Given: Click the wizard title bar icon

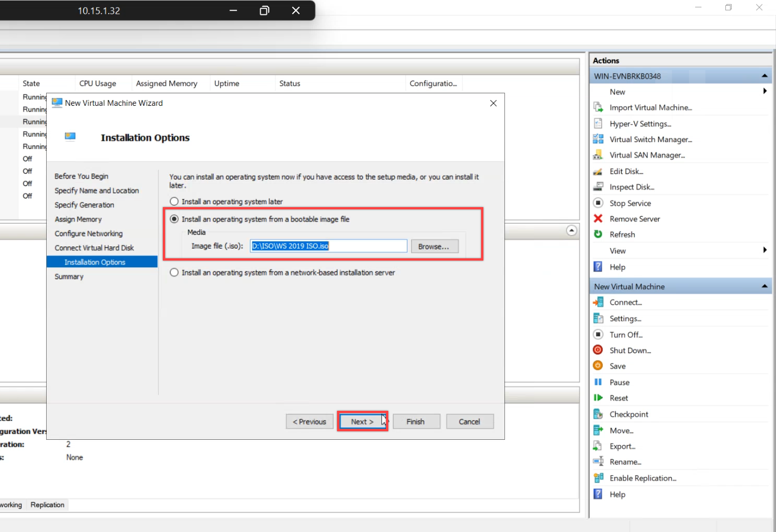Looking at the screenshot, I should pyautogui.click(x=57, y=102).
